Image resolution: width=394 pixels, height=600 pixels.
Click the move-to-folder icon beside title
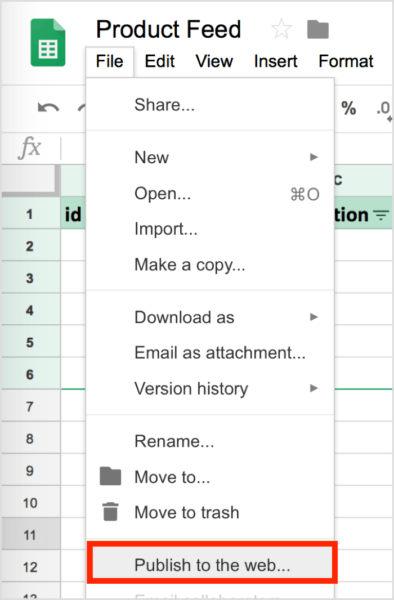pyautogui.click(x=318, y=29)
